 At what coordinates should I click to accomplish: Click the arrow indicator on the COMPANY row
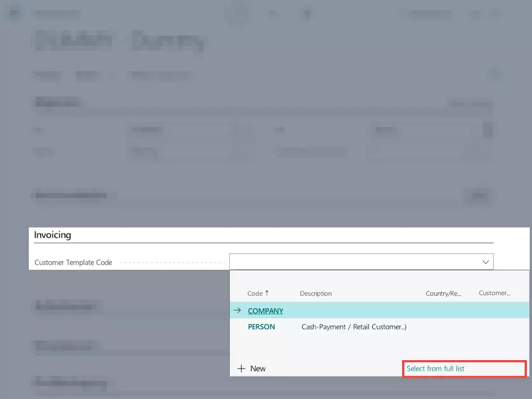(x=237, y=310)
